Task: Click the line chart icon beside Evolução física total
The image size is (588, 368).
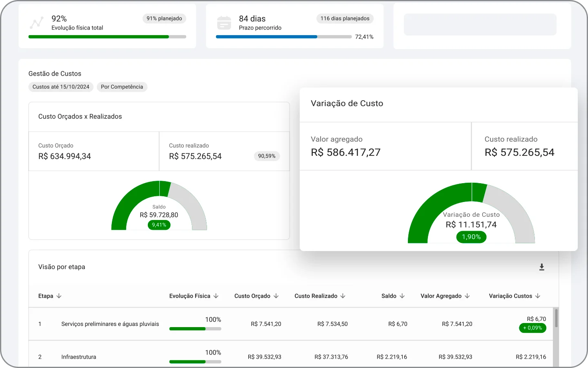Action: 37,23
